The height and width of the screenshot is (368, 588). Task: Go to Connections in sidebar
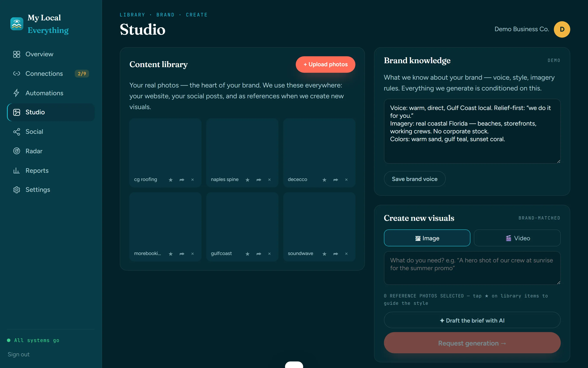pyautogui.click(x=51, y=74)
